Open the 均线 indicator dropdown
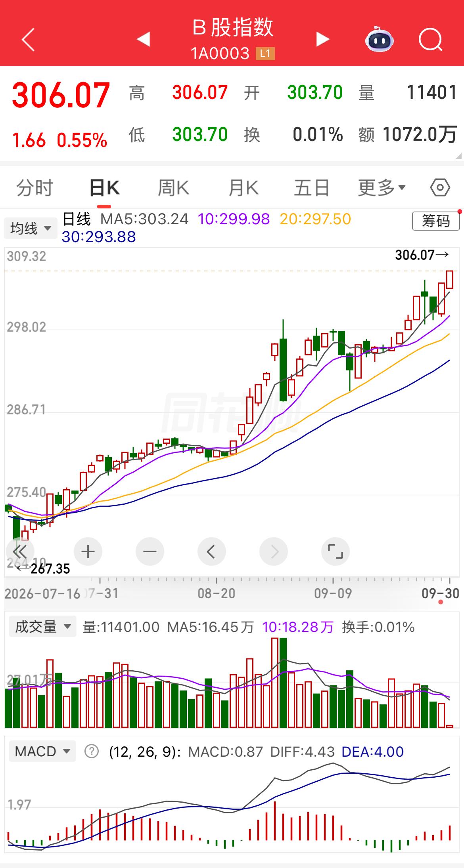Image resolution: width=464 pixels, height=868 pixels. tap(31, 228)
